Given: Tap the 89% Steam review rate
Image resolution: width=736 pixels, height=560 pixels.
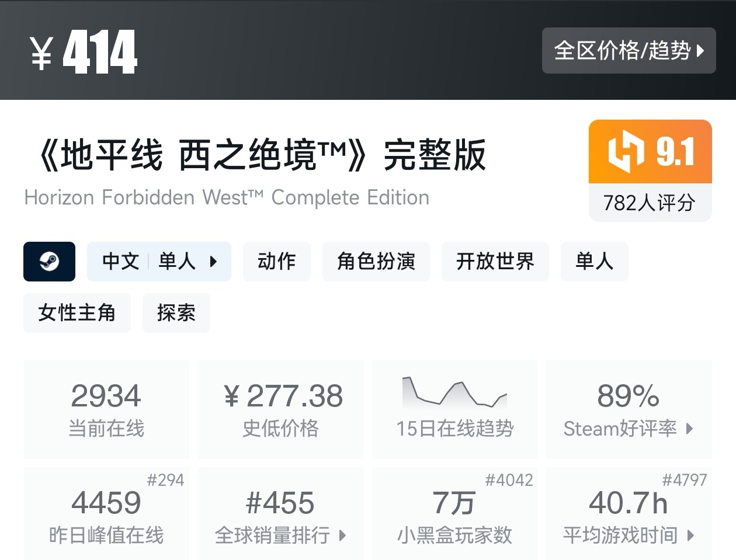Looking at the screenshot, I should tap(629, 396).
